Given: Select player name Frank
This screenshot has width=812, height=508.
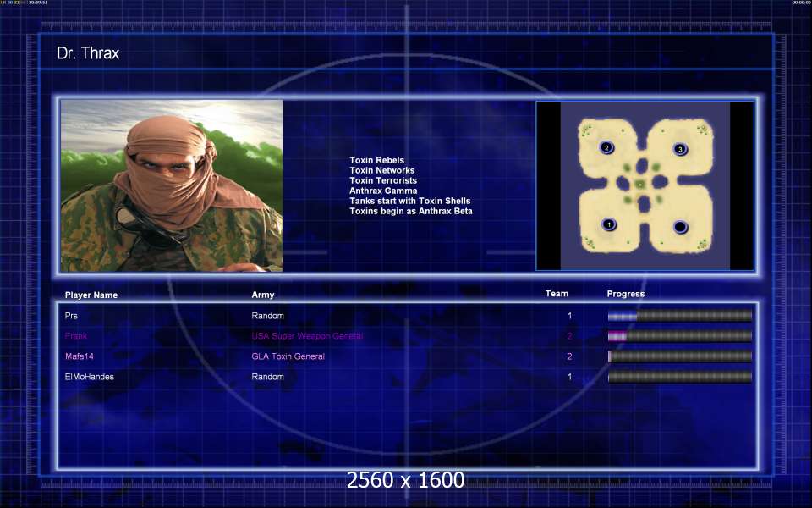Looking at the screenshot, I should 75,336.
